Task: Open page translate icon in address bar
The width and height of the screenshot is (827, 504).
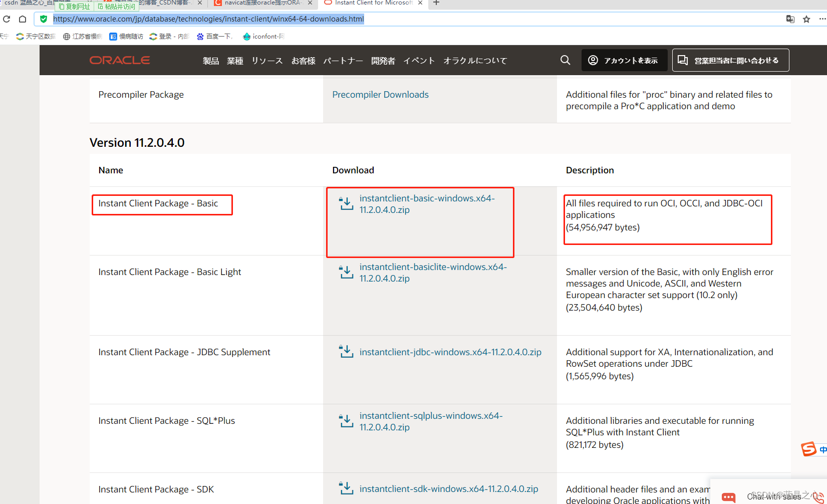Action: [x=790, y=19]
